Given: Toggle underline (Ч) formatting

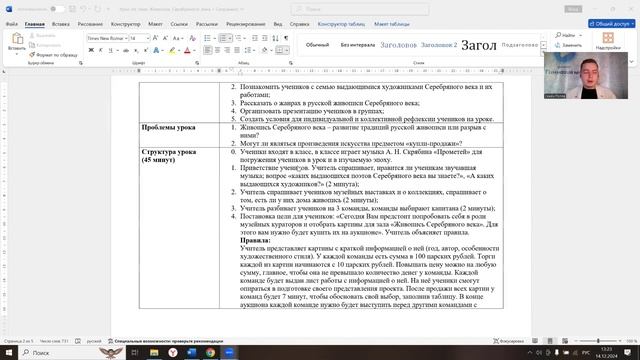Looking at the screenshot, I should point(110,50).
